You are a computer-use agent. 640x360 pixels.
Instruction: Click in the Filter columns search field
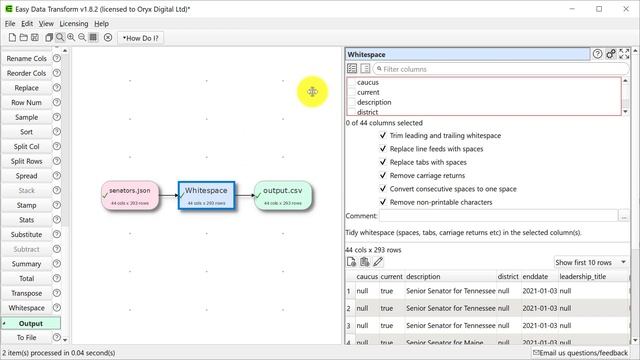tap(501, 69)
